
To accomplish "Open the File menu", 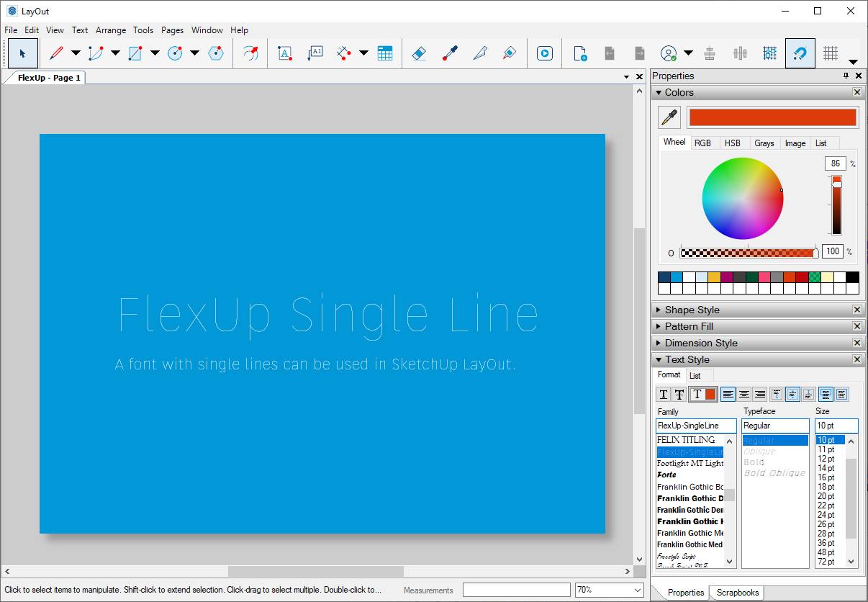I will coord(11,30).
